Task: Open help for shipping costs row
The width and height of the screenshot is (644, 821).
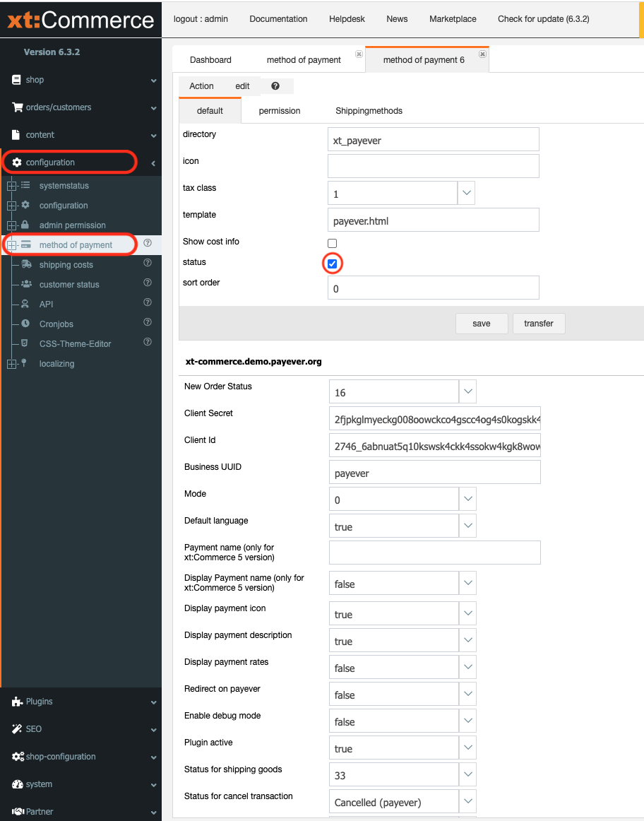Action: 148,263
